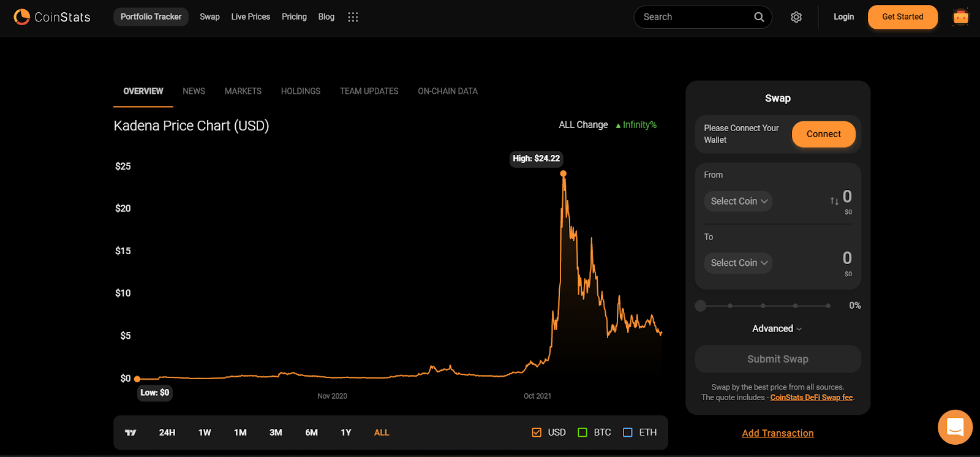Toggle the USD currency checkbox
Screen dimensions: 980x457
(x=537, y=432)
